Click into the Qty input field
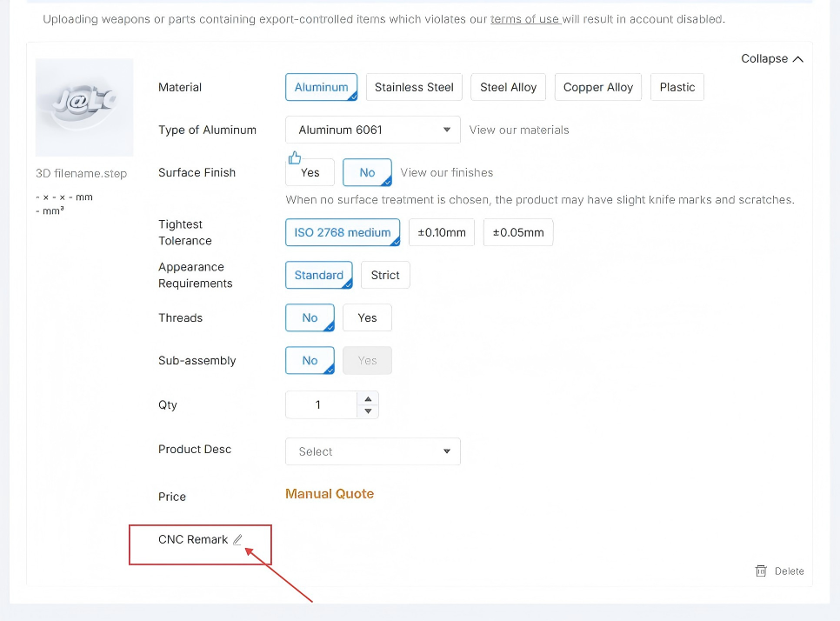Screen dimensions: 840x621 (321, 404)
